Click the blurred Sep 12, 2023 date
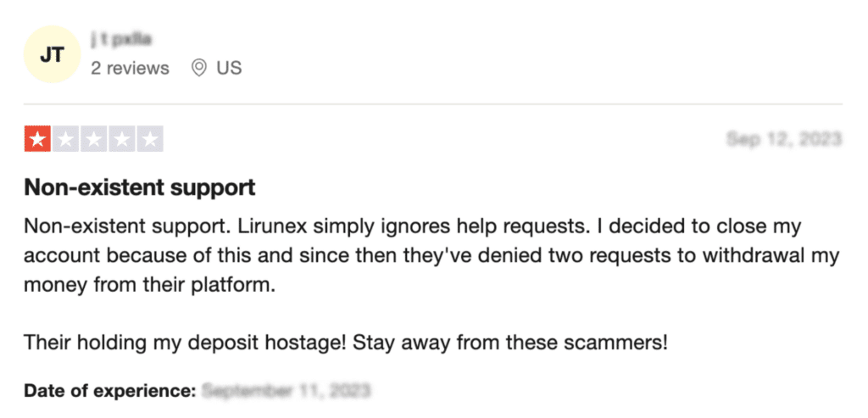 point(784,138)
